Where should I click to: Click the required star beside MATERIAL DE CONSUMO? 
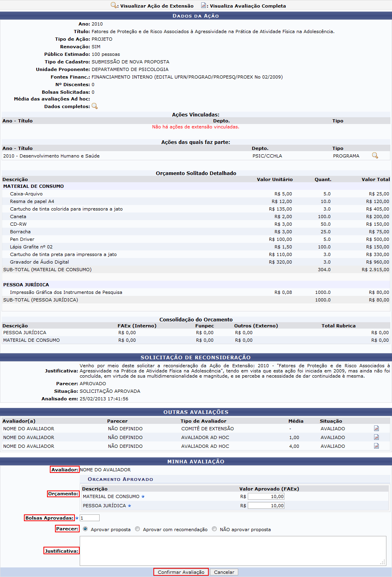tap(143, 496)
